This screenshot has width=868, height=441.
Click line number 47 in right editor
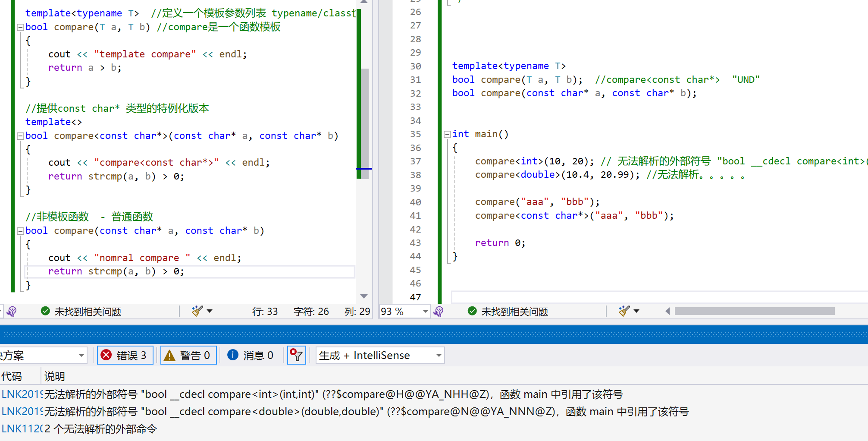coord(416,297)
